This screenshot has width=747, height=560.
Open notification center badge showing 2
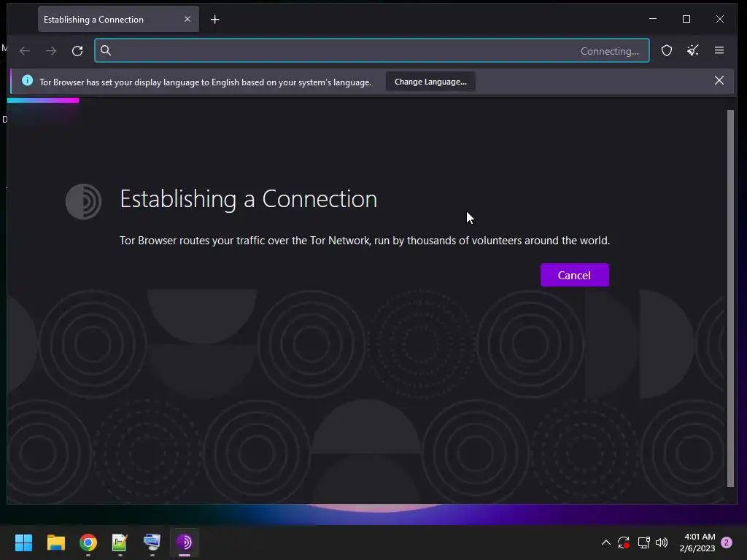[x=727, y=542]
